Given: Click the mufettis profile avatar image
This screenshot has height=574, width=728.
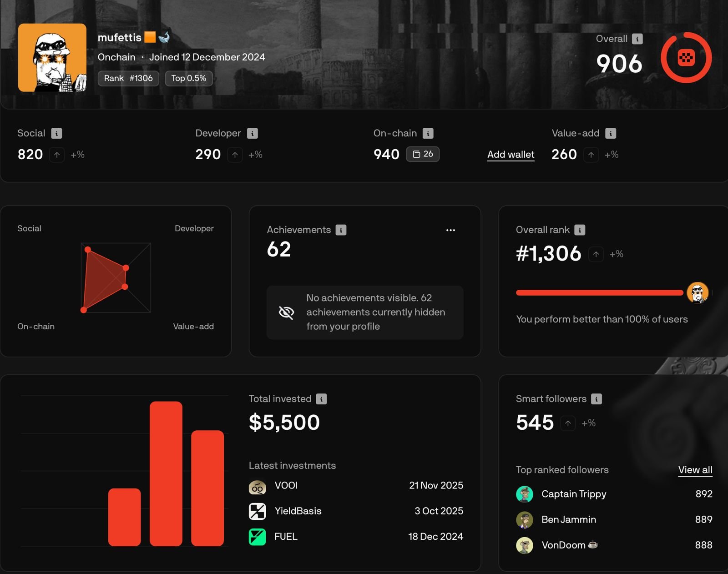Looking at the screenshot, I should pyautogui.click(x=52, y=58).
